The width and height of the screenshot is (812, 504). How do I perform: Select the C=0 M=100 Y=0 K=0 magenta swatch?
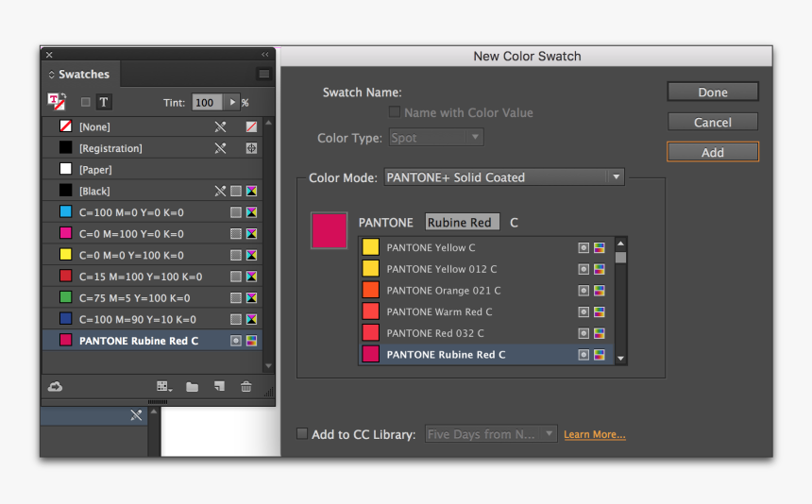click(152, 234)
